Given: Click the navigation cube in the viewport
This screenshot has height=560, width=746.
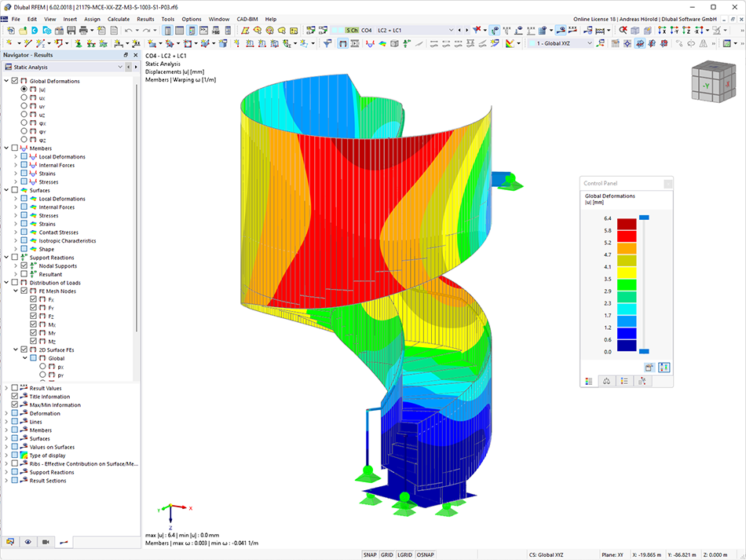Looking at the screenshot, I should pos(714,82).
